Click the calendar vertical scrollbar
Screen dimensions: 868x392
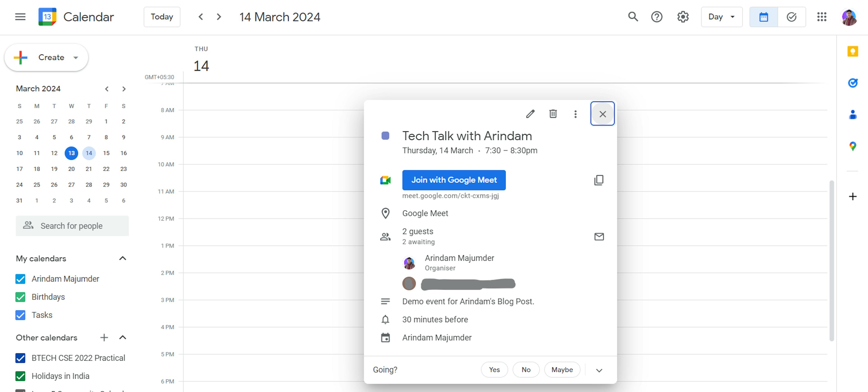(x=832, y=261)
